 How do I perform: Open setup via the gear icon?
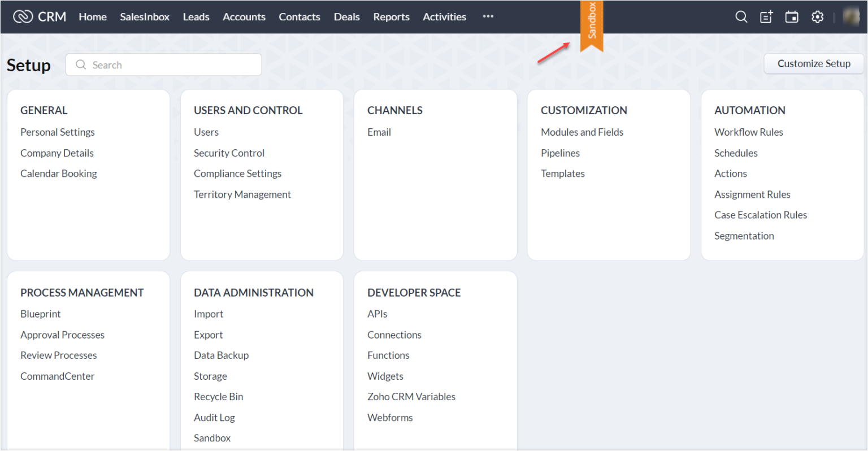(x=817, y=17)
